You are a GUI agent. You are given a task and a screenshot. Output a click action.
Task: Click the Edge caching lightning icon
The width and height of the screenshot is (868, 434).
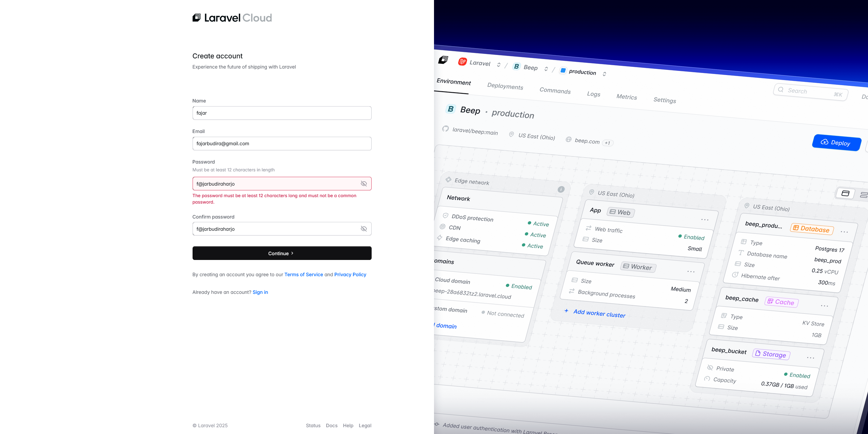(439, 238)
